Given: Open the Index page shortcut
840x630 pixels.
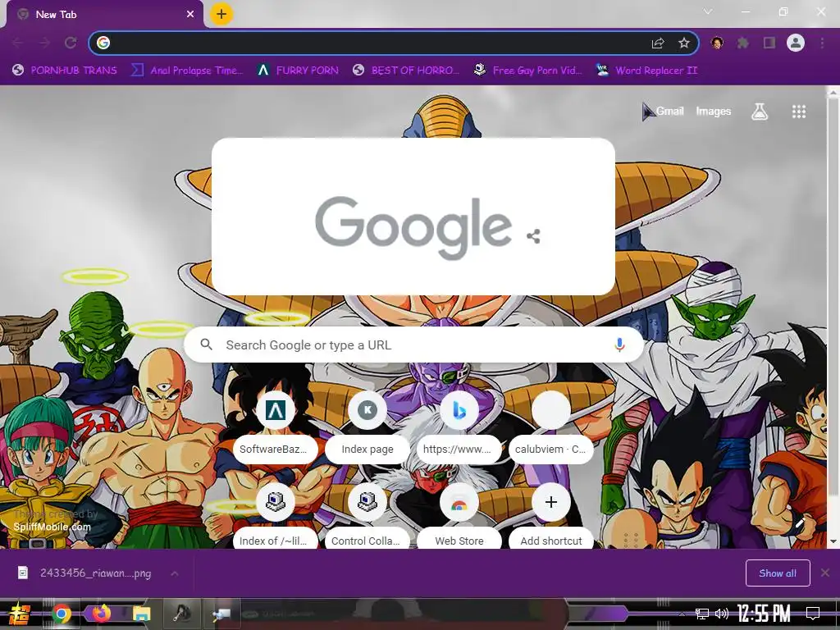Looking at the screenshot, I should coord(367,426).
